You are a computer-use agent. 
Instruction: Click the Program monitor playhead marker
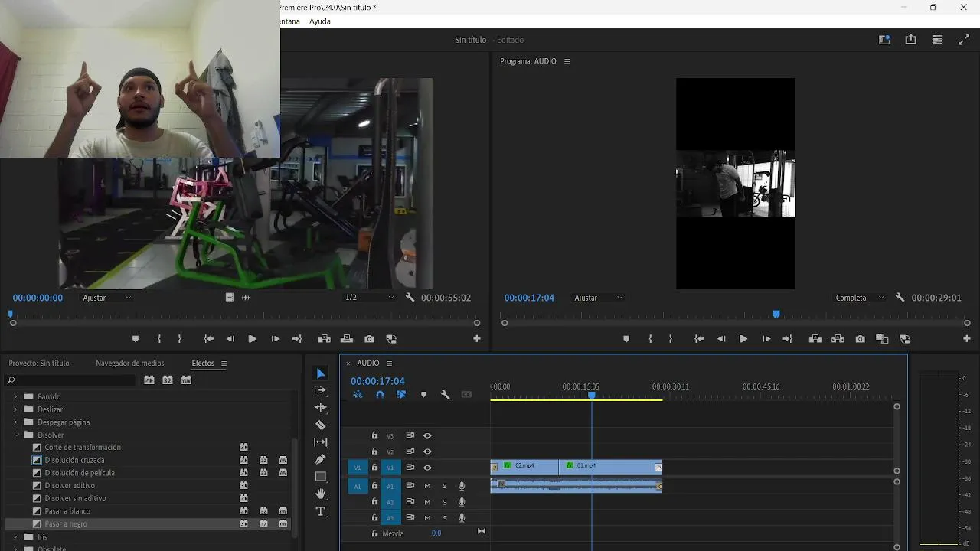[x=776, y=314]
